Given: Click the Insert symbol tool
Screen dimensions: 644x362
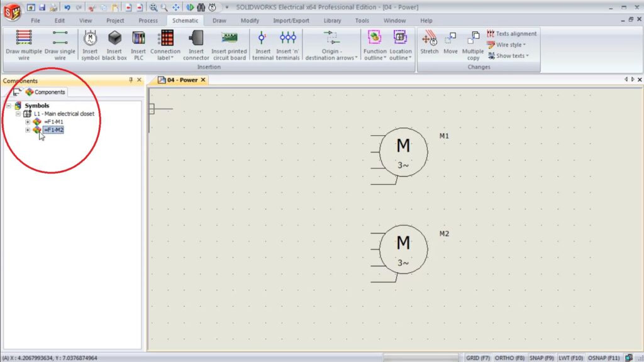Looking at the screenshot, I should click(x=90, y=45).
